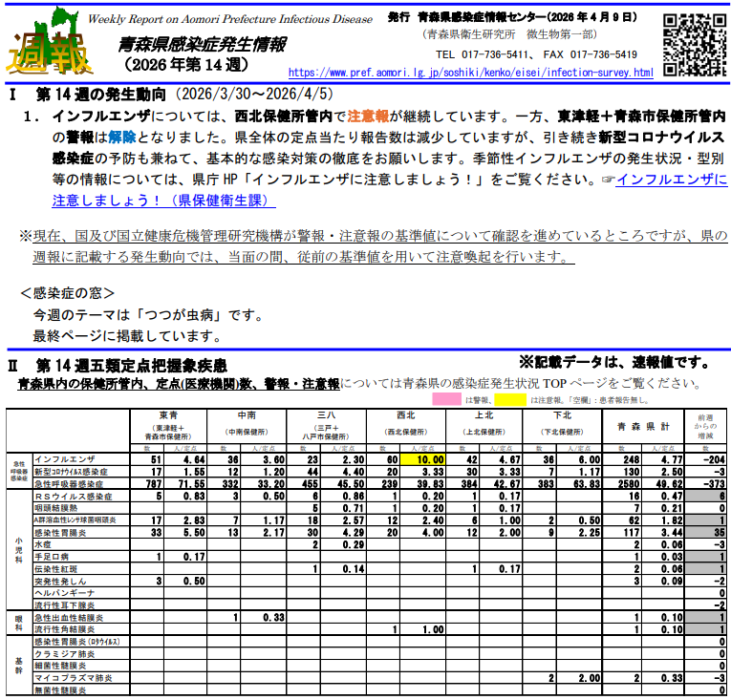
Task: Select the マイコプラズマ肺炎 row label
Action: [x=74, y=677]
